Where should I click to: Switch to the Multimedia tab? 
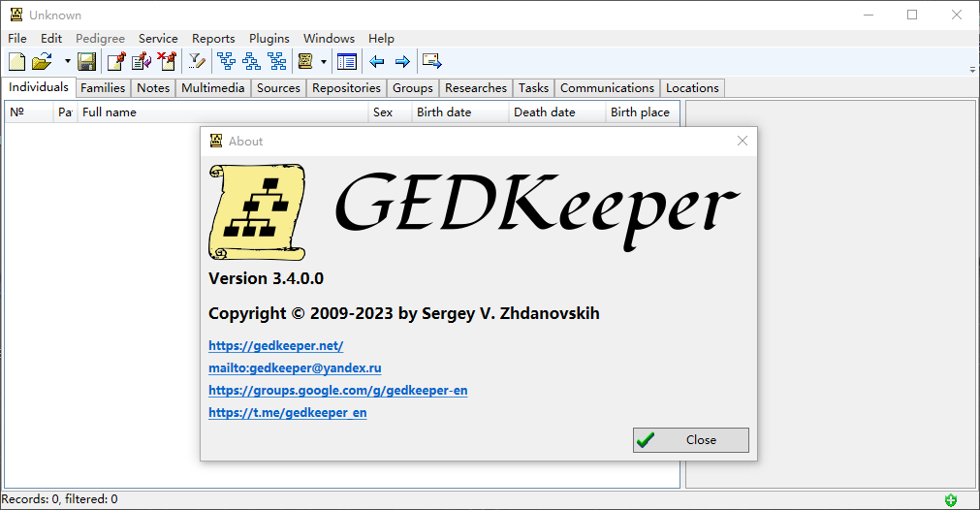tap(213, 88)
